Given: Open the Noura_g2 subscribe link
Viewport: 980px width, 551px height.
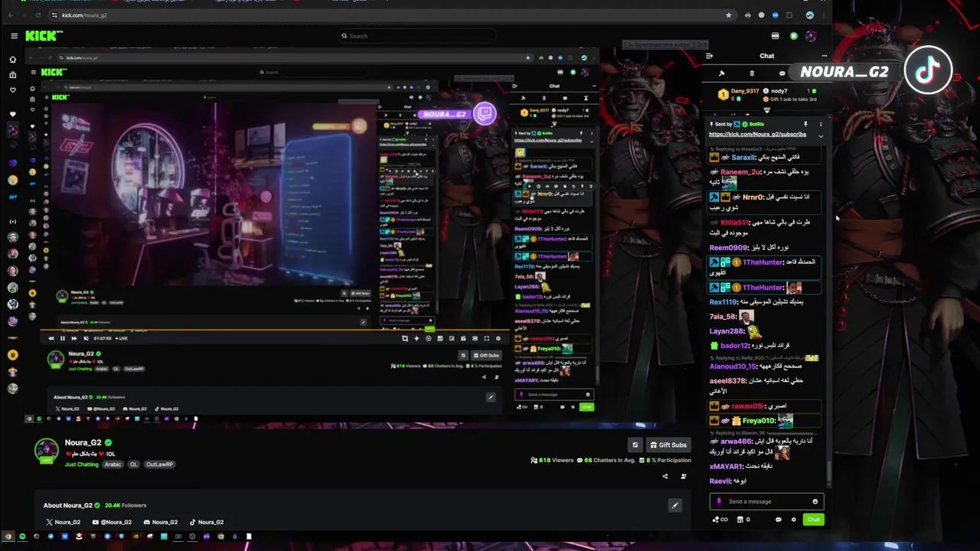Looking at the screenshot, I should [757, 135].
